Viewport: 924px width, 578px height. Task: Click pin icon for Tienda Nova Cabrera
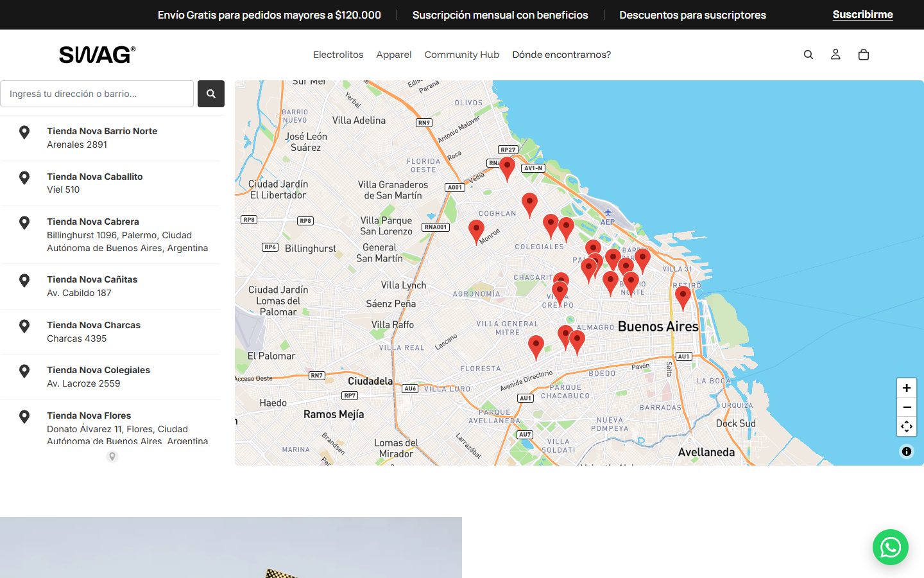24,223
